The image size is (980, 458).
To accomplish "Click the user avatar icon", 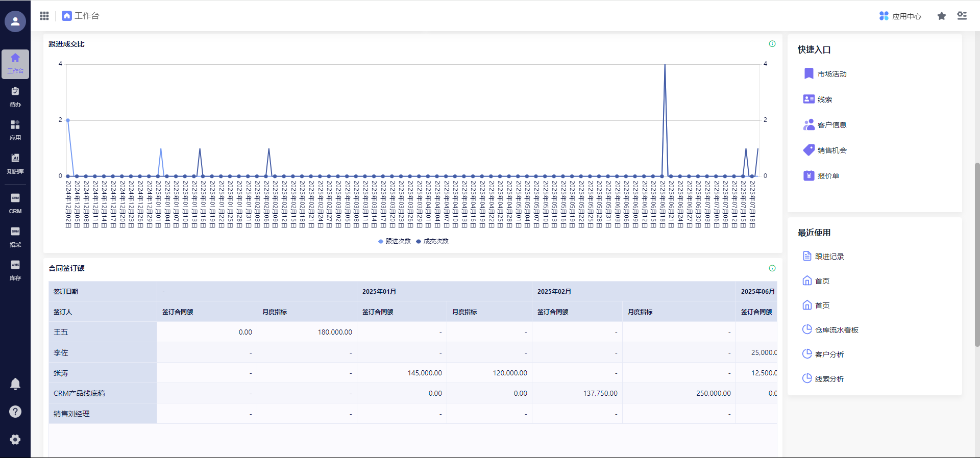I will [15, 21].
